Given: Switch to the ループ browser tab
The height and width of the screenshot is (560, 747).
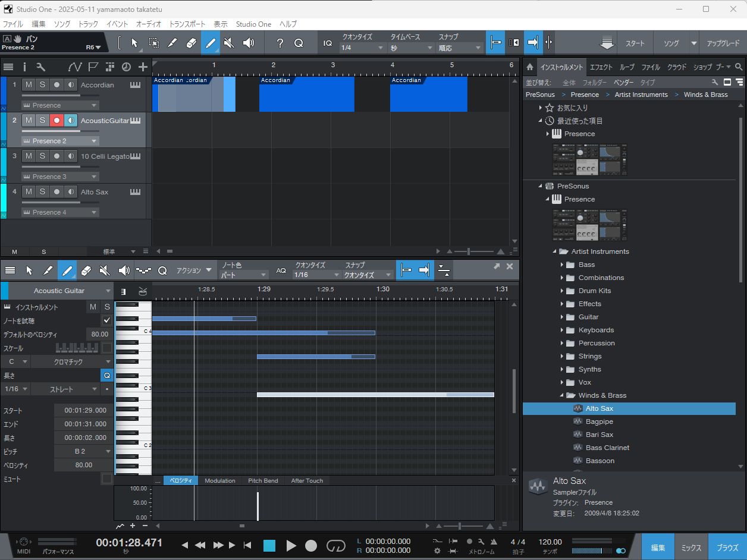Looking at the screenshot, I should (x=627, y=67).
